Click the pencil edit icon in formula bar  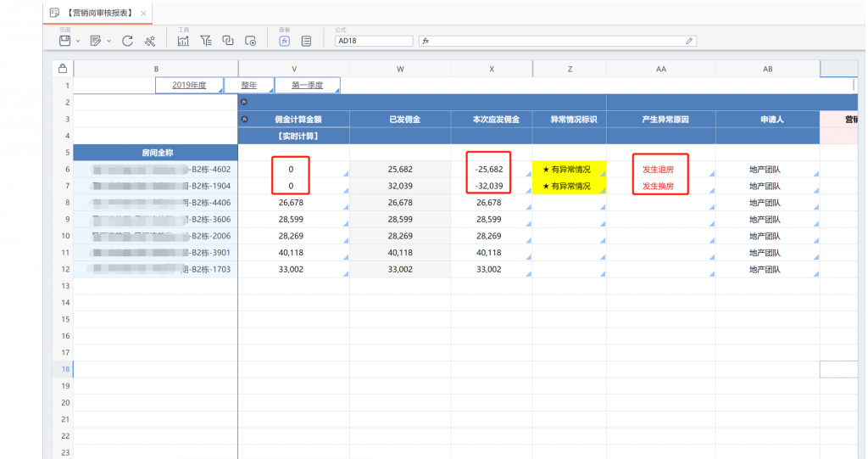[x=689, y=41]
